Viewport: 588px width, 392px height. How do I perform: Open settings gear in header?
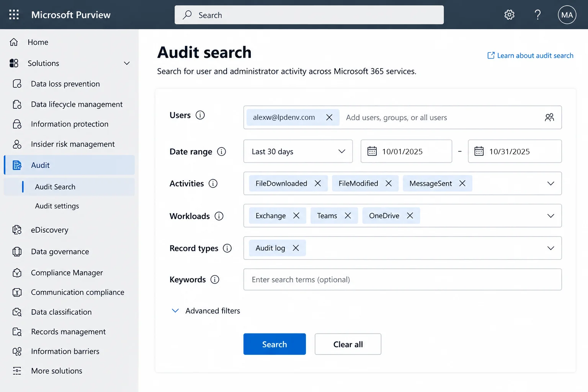coord(509,15)
